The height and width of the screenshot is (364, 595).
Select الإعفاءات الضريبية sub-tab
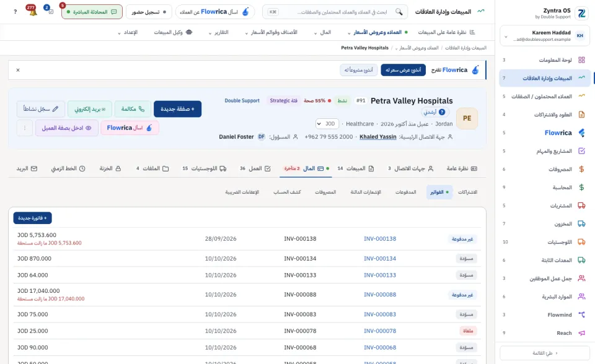tap(242, 193)
